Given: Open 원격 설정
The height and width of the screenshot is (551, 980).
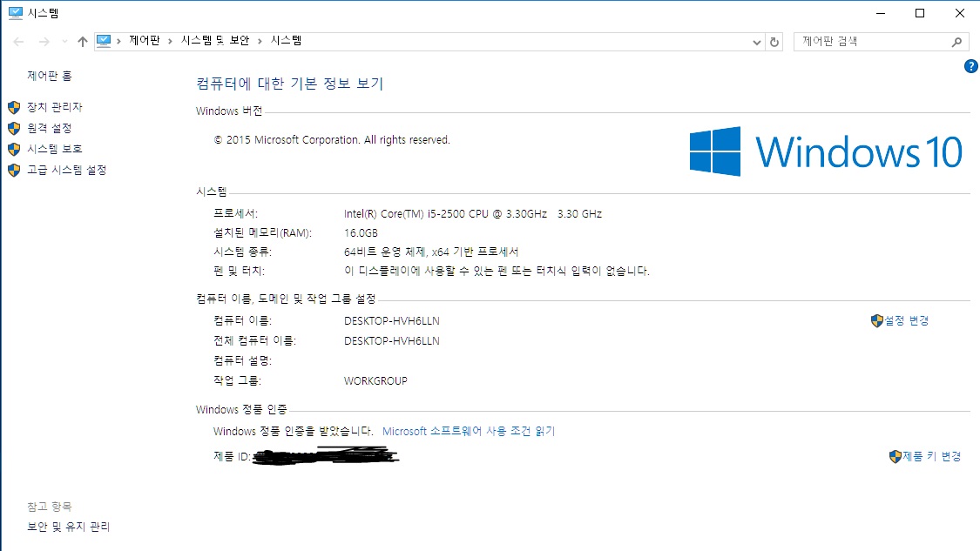Looking at the screenshot, I should [50, 128].
